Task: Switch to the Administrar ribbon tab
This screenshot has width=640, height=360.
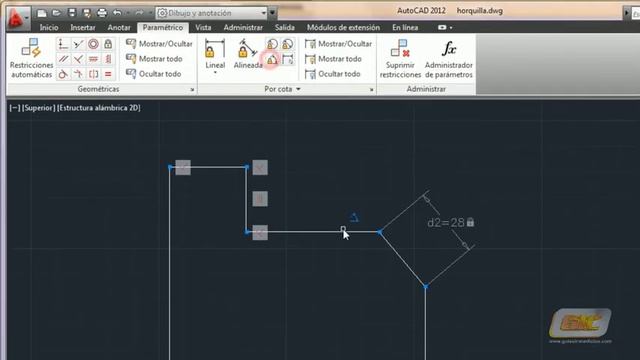Action: pos(243,27)
